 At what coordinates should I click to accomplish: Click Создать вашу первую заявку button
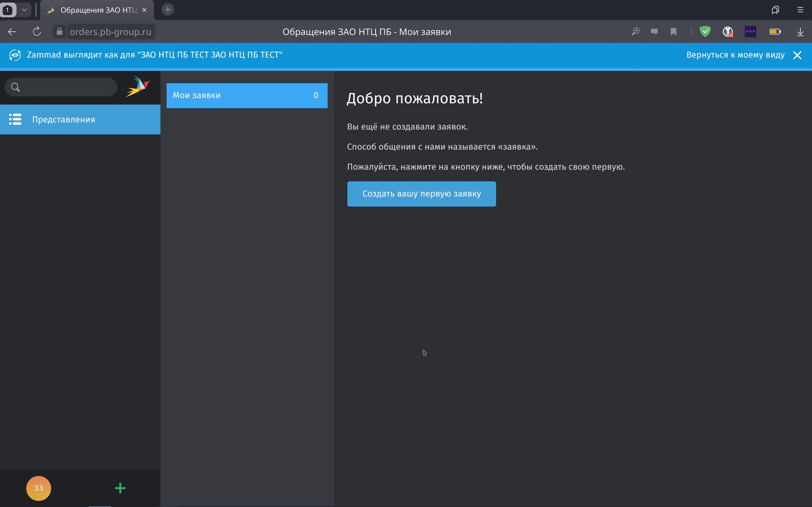click(422, 194)
